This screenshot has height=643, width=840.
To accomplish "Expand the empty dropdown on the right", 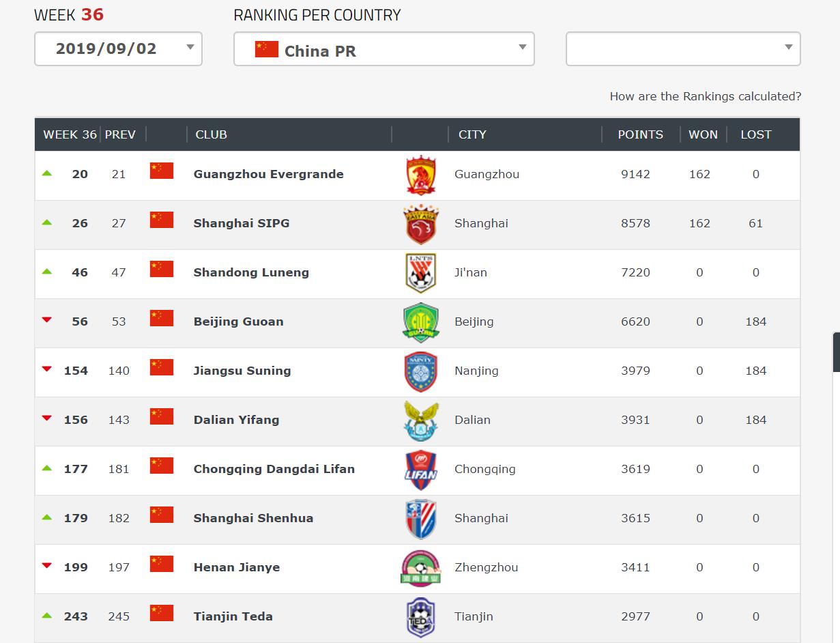I will click(682, 49).
